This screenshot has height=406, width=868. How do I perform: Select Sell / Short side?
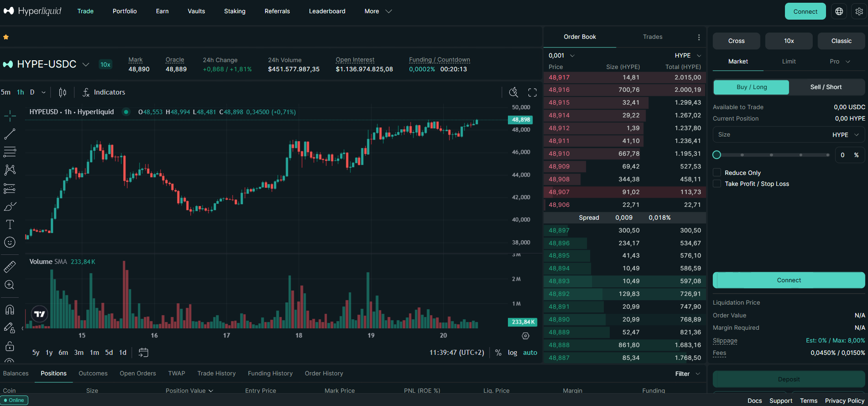(x=826, y=87)
